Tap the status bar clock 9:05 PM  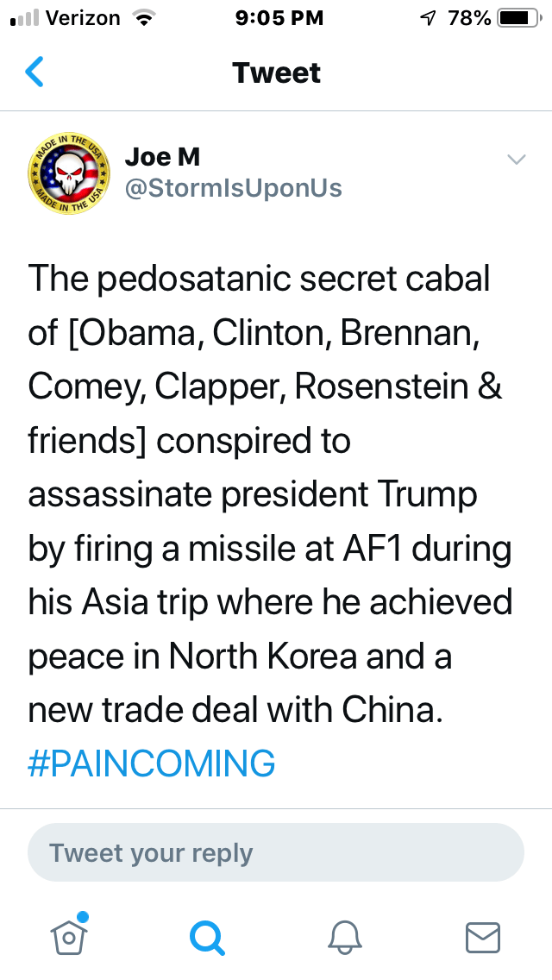click(279, 17)
